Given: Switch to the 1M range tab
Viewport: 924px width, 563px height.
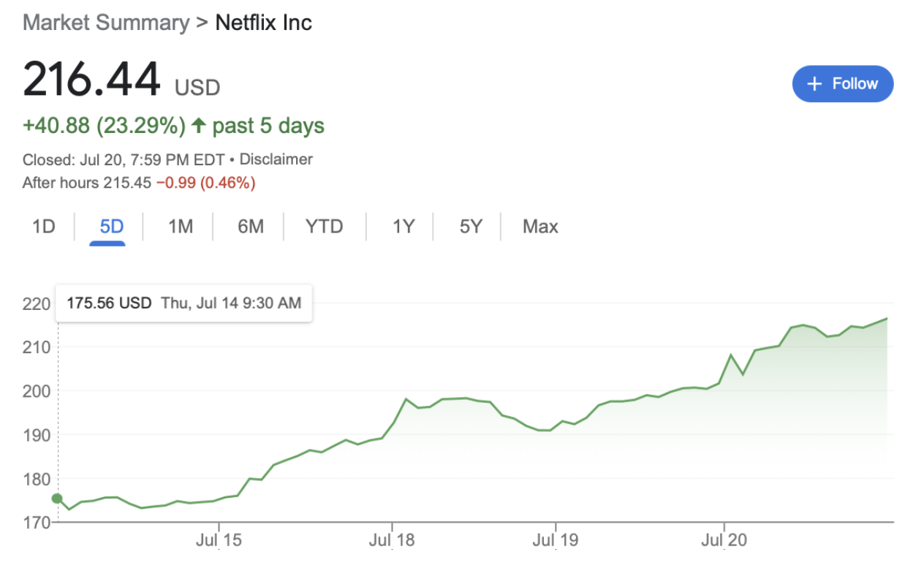Looking at the screenshot, I should tap(181, 227).
